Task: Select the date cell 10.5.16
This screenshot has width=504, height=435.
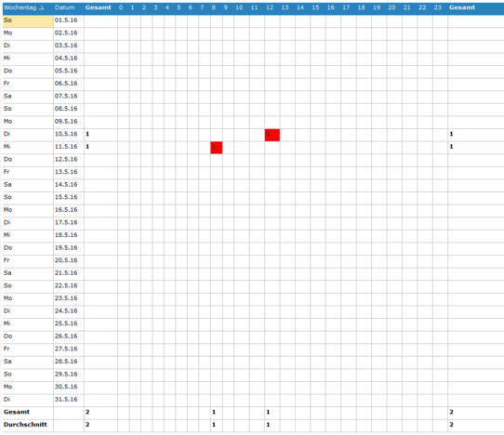Action: [66, 134]
